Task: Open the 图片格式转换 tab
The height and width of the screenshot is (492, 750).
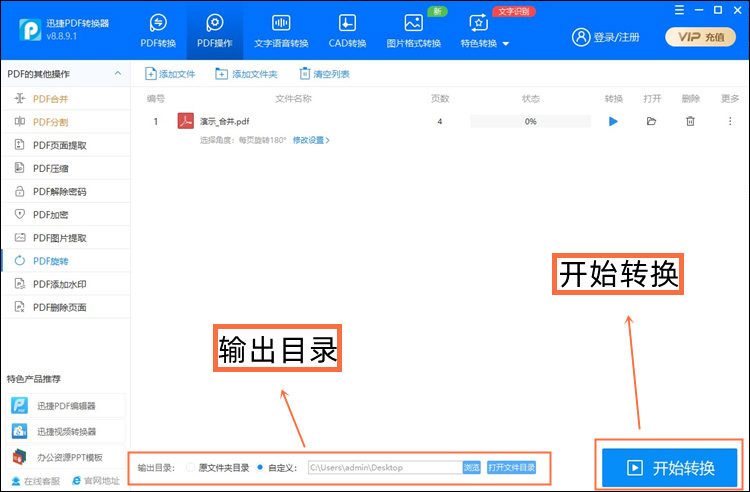Action: tap(413, 31)
